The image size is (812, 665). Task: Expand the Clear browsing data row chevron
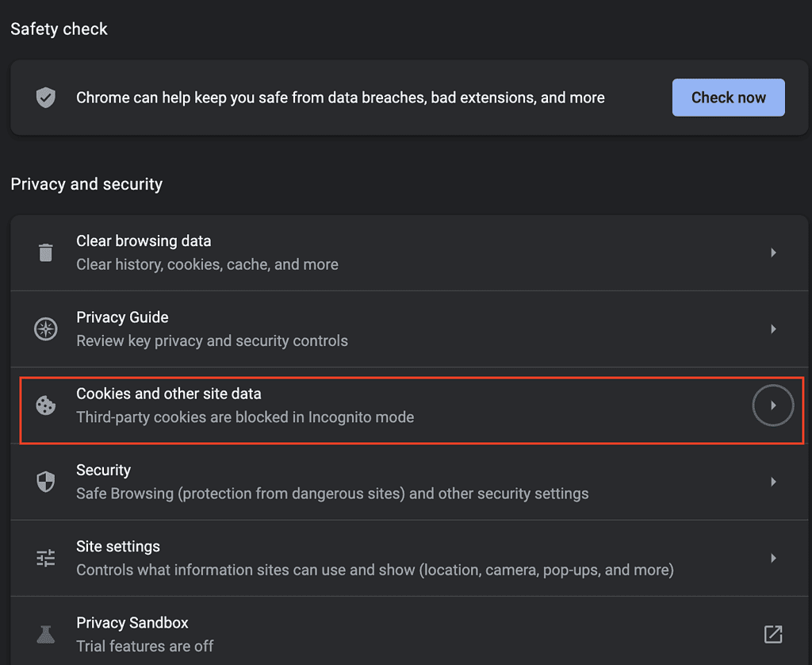pos(773,252)
